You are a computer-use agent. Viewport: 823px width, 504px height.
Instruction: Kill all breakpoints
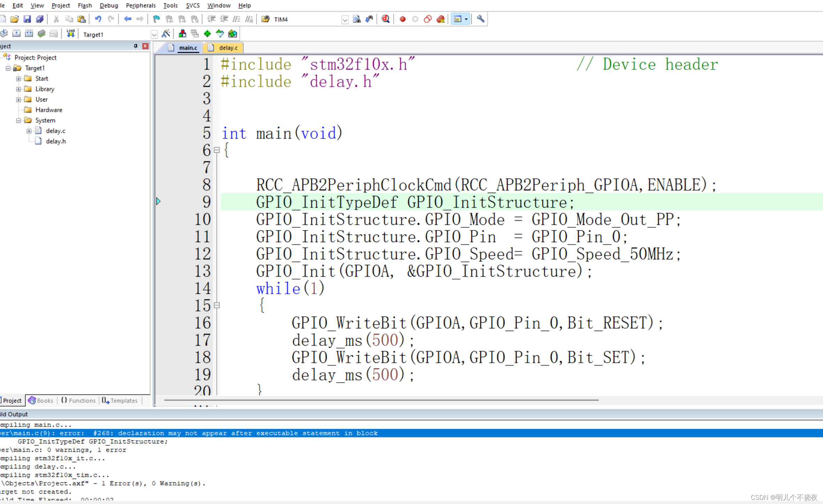tap(440, 19)
